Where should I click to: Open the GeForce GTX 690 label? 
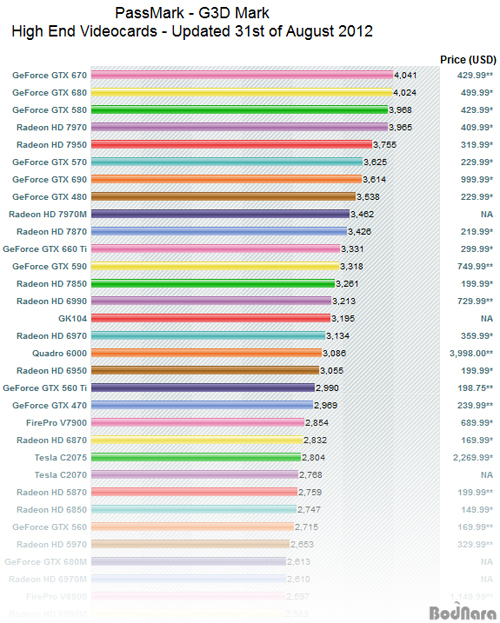click(49, 180)
